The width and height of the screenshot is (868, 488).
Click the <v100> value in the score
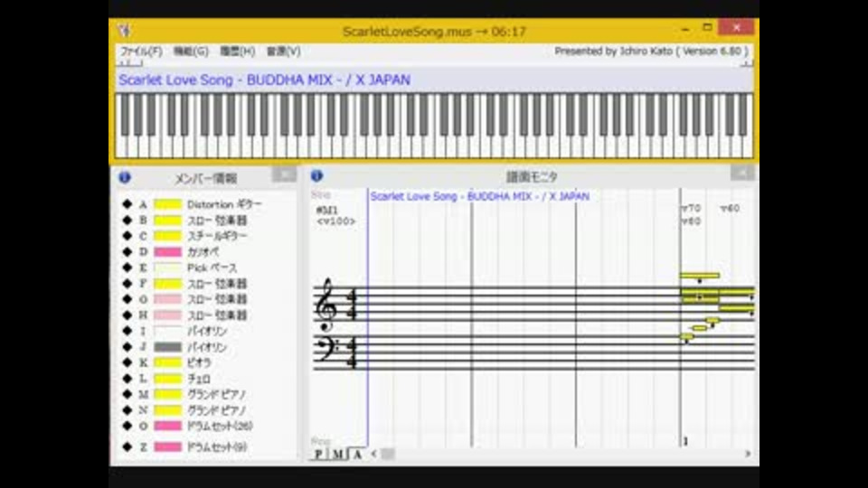[336, 221]
